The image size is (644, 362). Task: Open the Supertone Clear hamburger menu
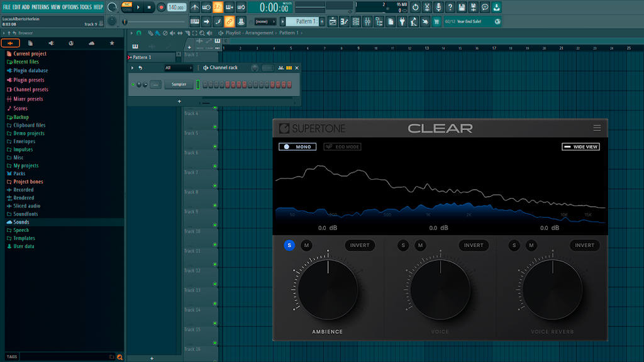click(597, 128)
